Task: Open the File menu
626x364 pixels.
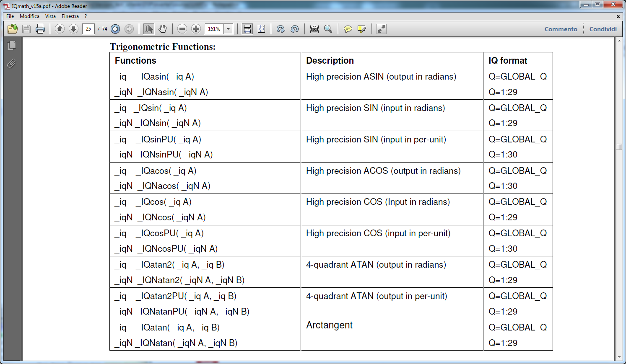Action: click(x=10, y=16)
